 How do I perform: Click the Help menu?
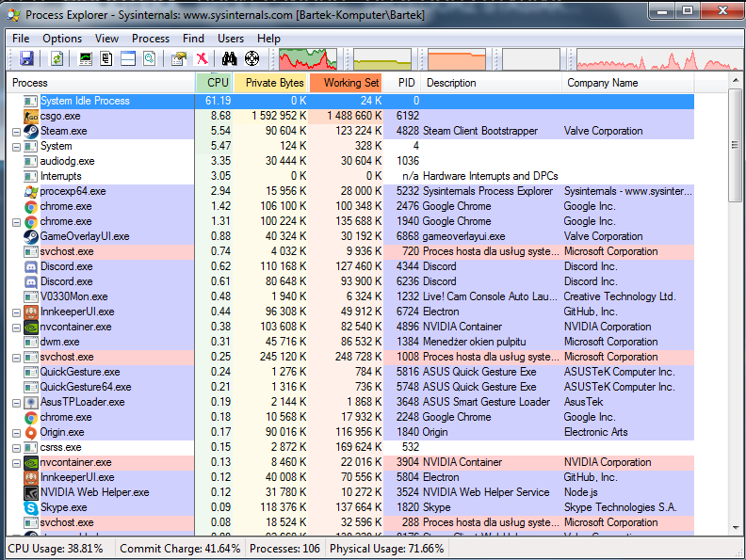tap(268, 39)
